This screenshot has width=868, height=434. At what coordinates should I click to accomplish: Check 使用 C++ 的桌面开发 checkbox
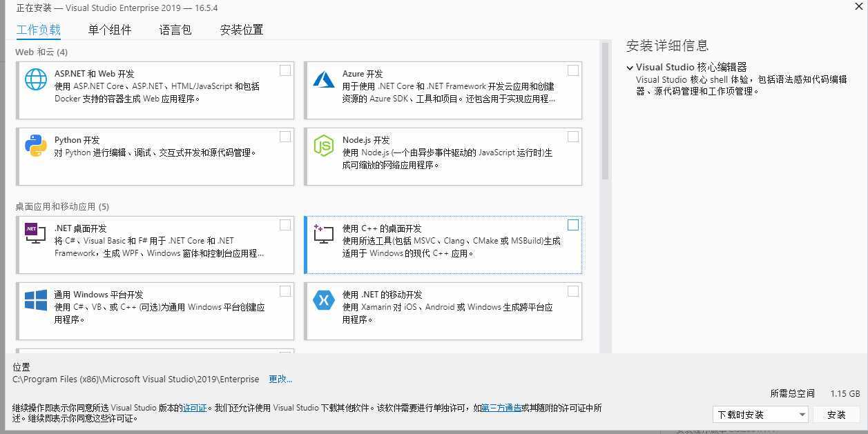click(x=573, y=225)
